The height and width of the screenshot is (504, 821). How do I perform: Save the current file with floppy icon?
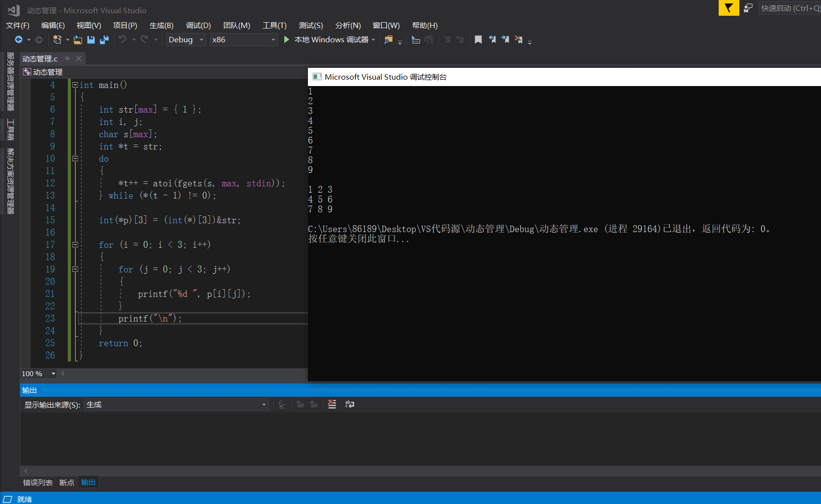[x=91, y=40]
